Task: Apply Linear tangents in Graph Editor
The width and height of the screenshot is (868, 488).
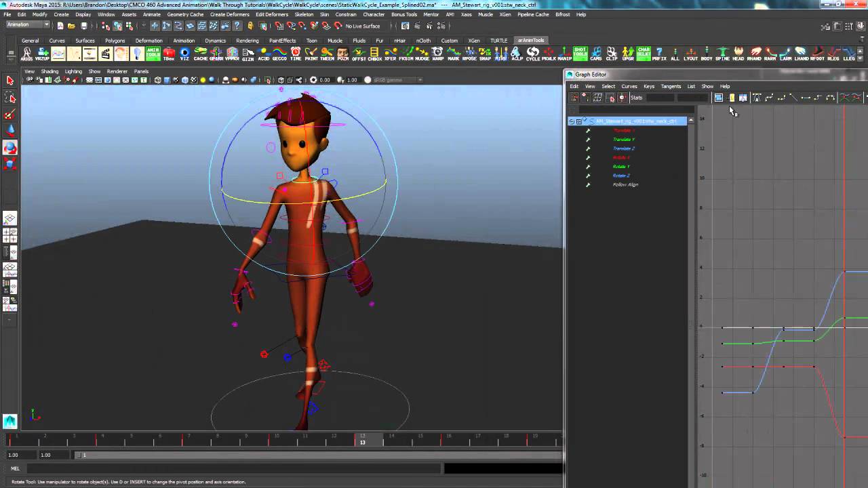Action: pos(793,98)
